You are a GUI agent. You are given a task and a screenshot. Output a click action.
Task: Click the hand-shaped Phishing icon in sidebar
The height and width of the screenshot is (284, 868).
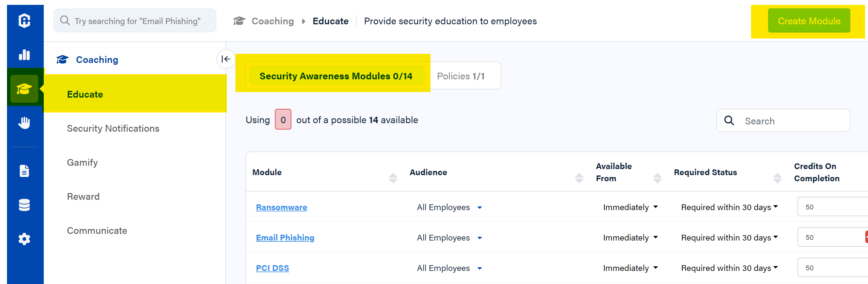click(x=25, y=123)
